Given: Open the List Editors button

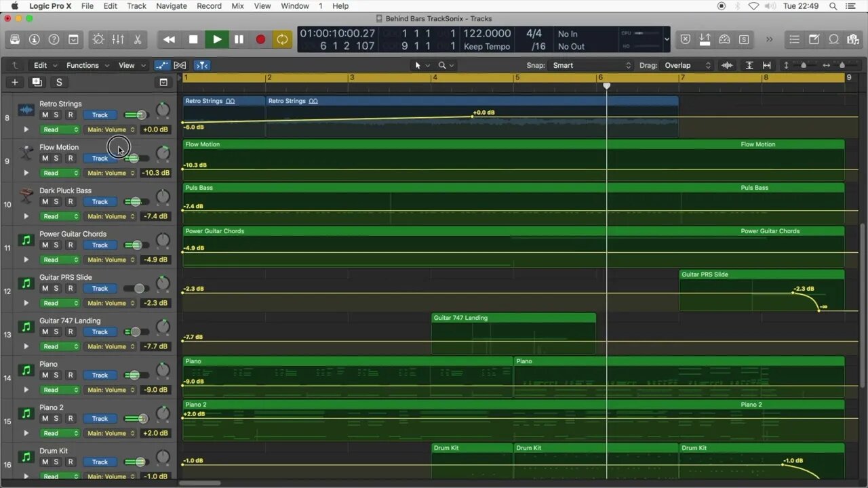Looking at the screenshot, I should tap(794, 39).
